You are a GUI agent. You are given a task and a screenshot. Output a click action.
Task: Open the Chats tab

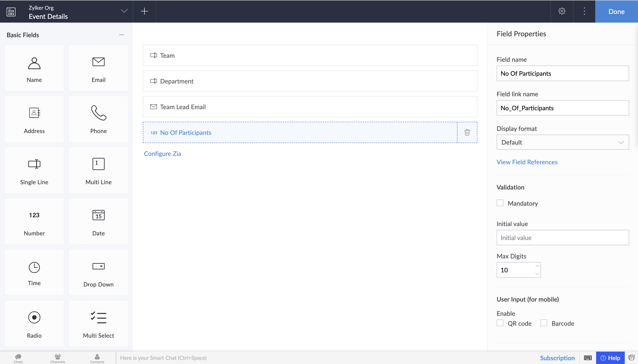tap(18, 358)
